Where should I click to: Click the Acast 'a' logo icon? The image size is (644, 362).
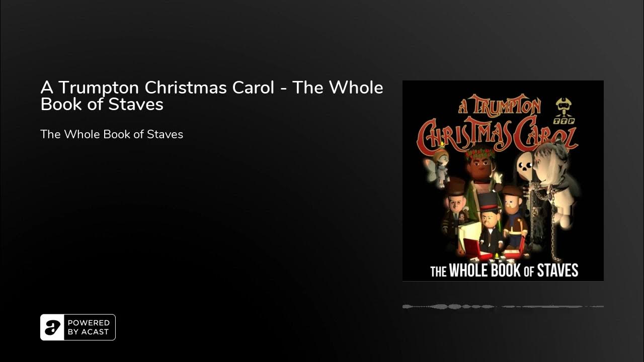(52, 327)
